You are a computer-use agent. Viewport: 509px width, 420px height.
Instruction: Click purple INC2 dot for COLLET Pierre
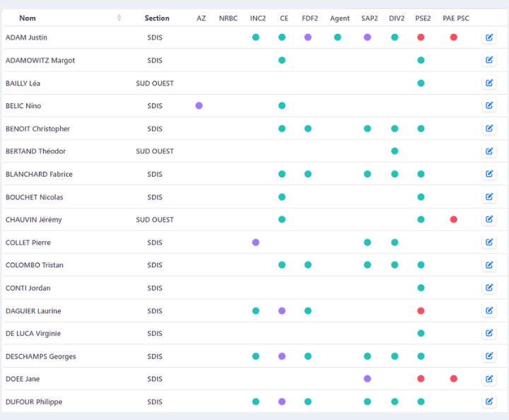click(256, 242)
